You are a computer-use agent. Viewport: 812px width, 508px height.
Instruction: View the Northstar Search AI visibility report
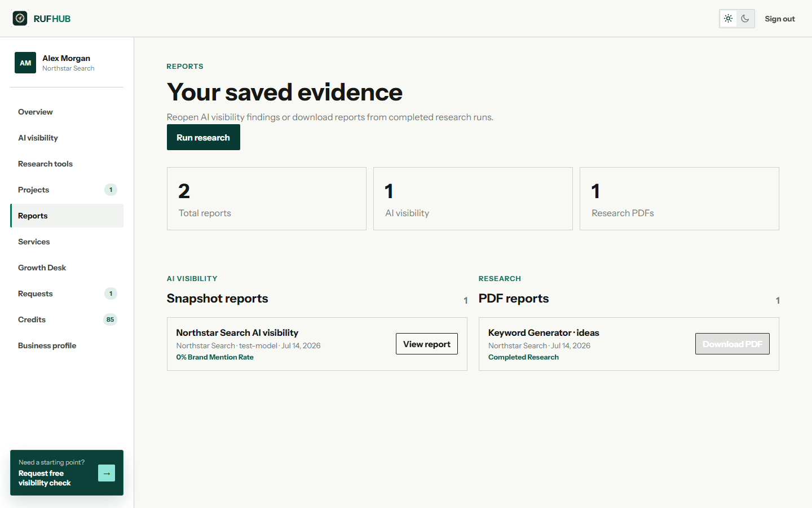click(427, 344)
